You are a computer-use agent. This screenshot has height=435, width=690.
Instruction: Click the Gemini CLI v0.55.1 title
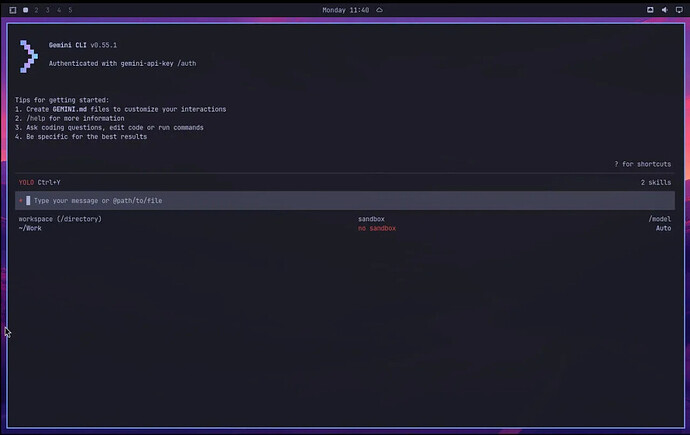click(83, 45)
